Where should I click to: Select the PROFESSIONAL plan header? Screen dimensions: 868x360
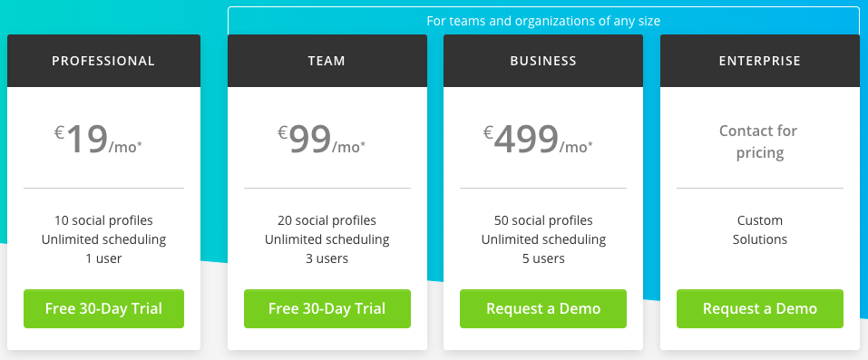103,61
